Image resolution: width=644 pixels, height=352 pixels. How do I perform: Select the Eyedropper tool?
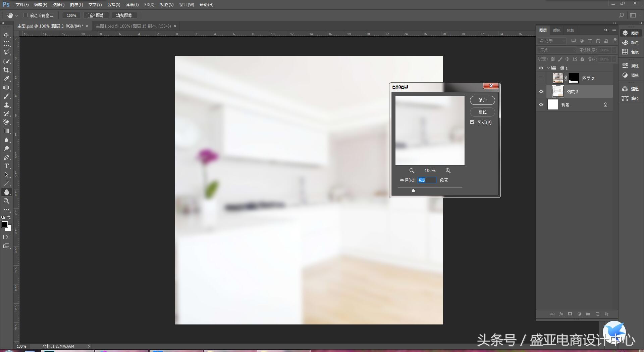point(6,79)
